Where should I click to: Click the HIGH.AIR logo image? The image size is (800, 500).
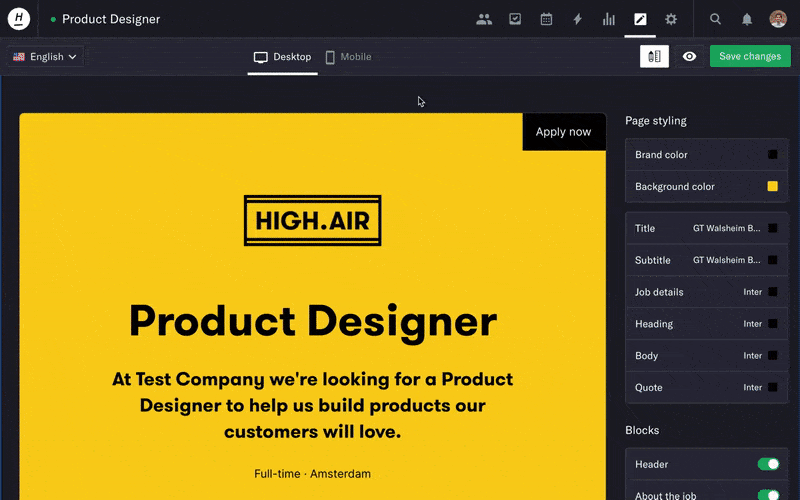(312, 220)
